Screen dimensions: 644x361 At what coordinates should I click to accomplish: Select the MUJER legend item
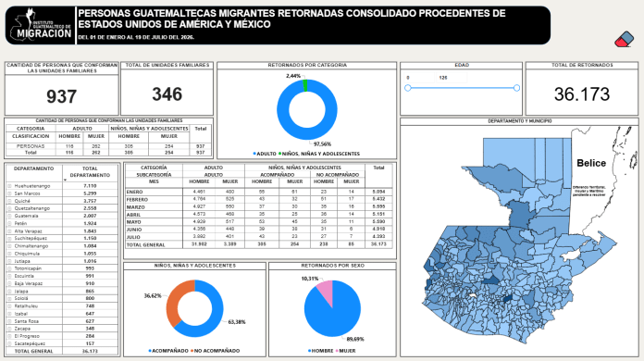(345, 351)
